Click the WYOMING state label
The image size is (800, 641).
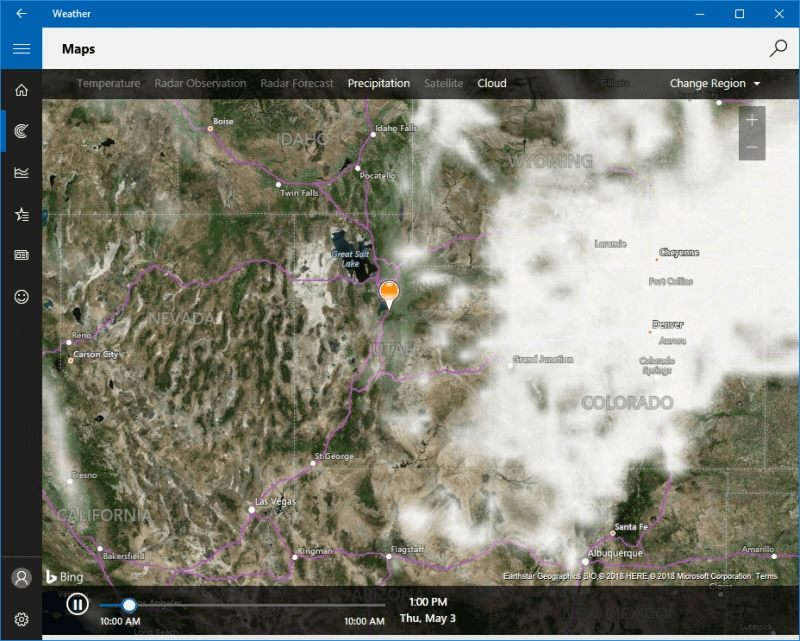point(551,161)
